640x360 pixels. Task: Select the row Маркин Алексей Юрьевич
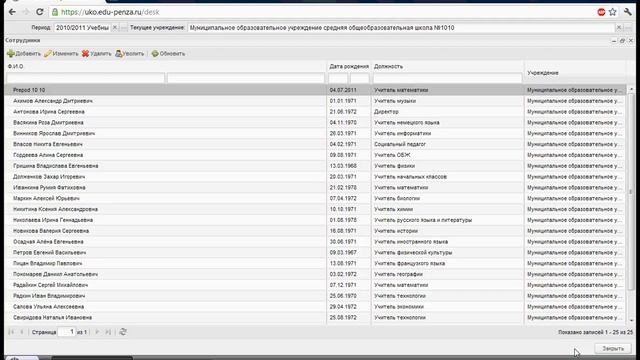(315, 198)
